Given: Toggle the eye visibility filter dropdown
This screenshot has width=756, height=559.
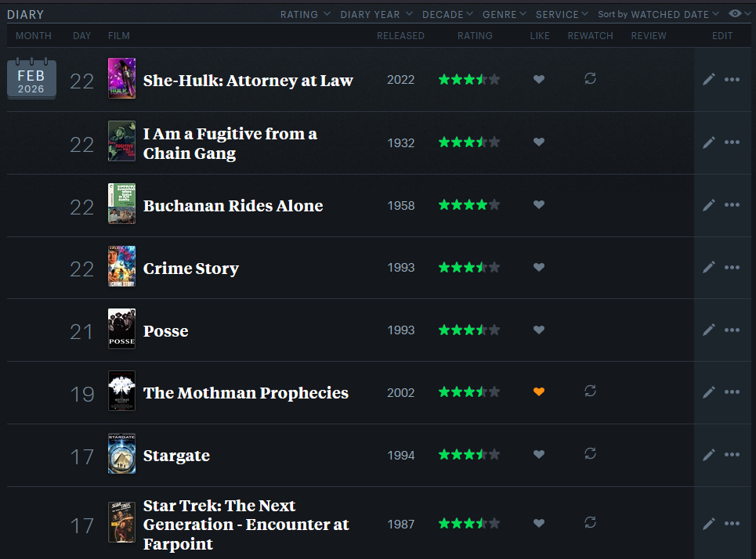Looking at the screenshot, I should [x=738, y=14].
